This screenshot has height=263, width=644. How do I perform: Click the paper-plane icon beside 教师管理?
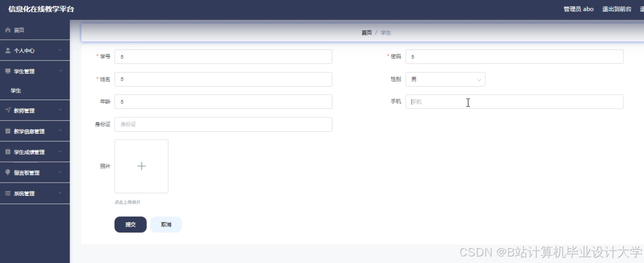tap(8, 110)
